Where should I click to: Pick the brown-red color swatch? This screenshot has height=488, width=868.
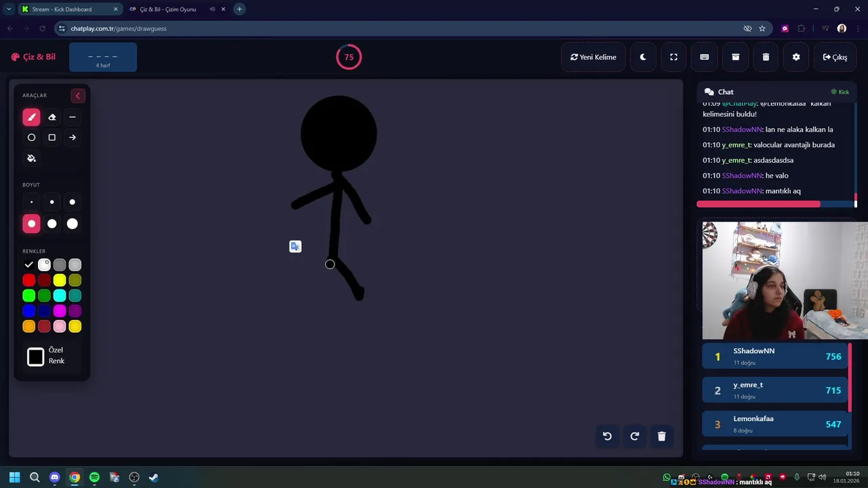pyautogui.click(x=44, y=327)
